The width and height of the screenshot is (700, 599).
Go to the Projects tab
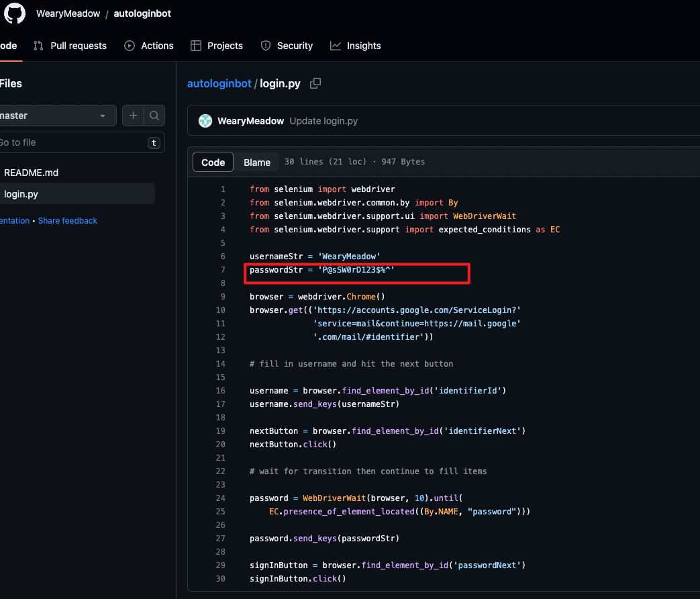pyautogui.click(x=217, y=46)
